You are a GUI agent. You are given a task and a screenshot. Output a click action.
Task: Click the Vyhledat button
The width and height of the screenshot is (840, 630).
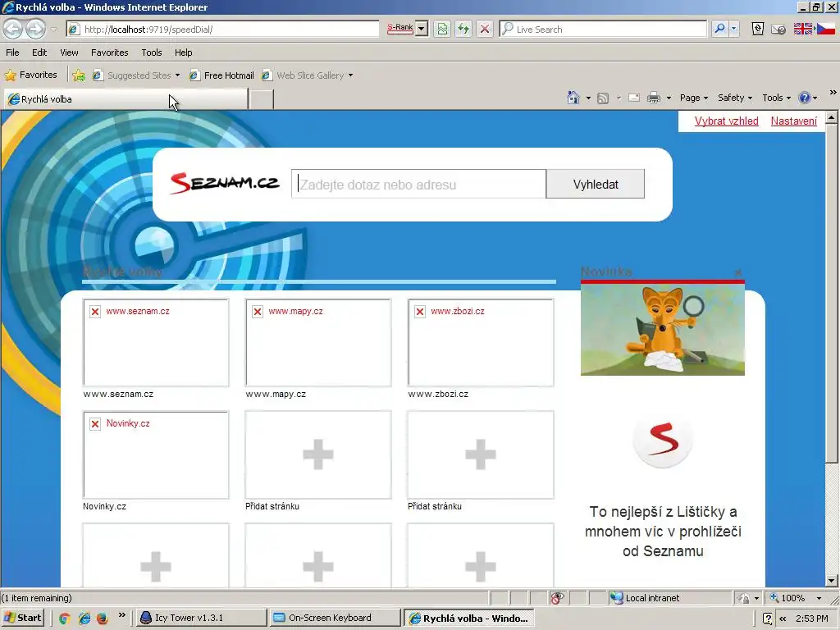pos(596,184)
